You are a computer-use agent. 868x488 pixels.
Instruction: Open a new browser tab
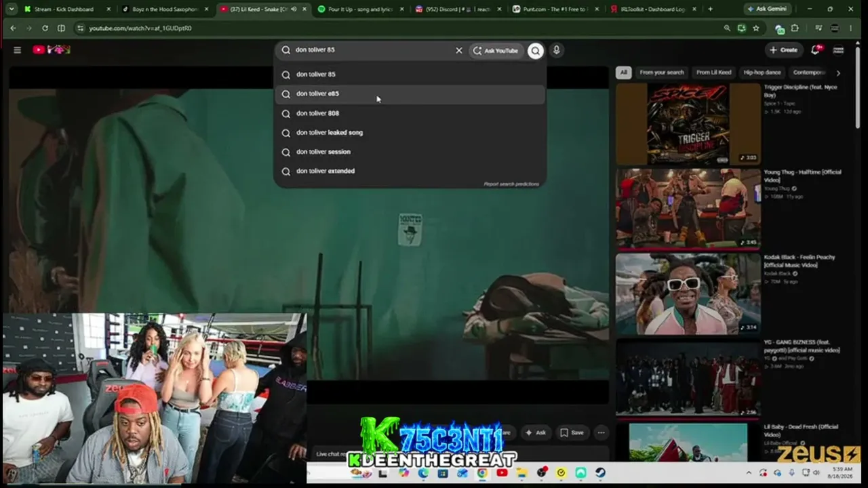(x=710, y=9)
